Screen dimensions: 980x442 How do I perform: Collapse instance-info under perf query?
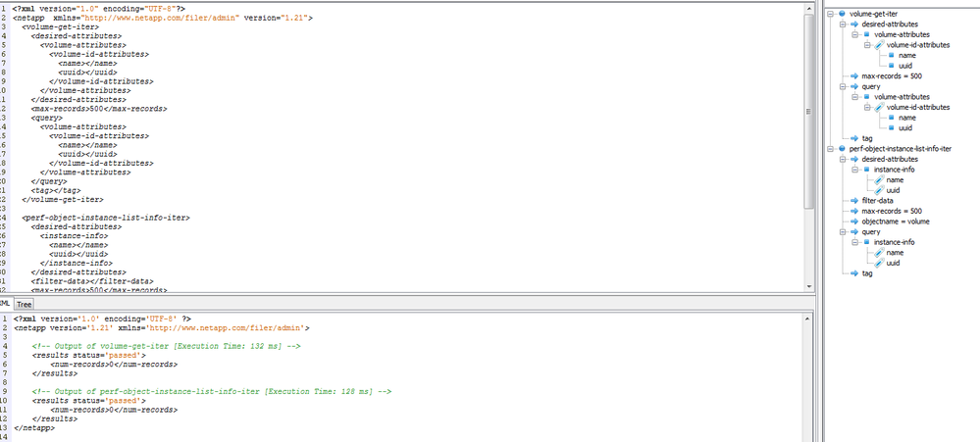pyautogui.click(x=855, y=242)
